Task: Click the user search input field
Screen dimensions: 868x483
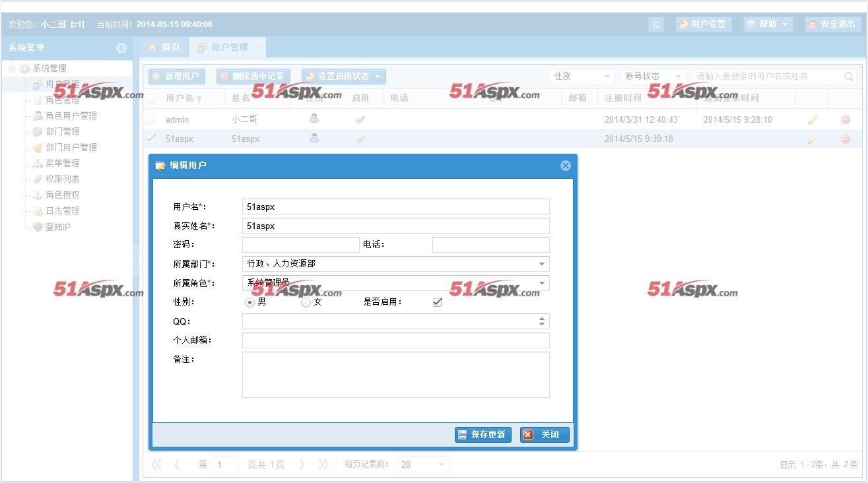Action: click(766, 77)
